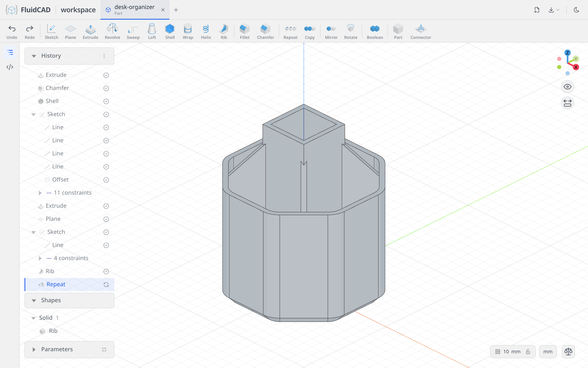Click the Plane tool icon

click(70, 32)
